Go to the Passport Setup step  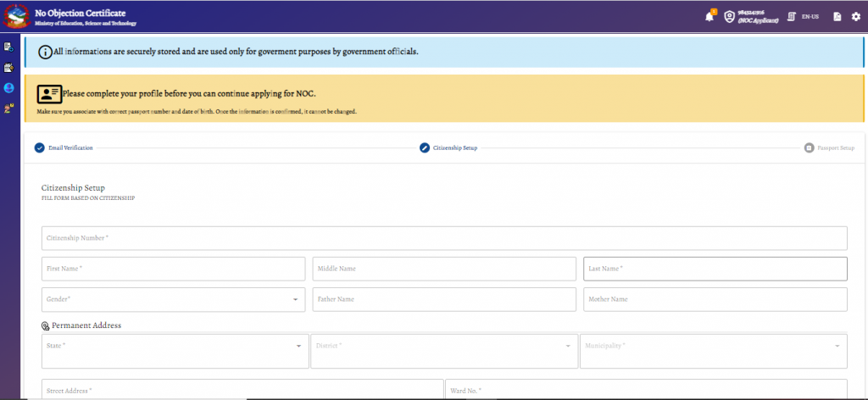pyautogui.click(x=829, y=148)
